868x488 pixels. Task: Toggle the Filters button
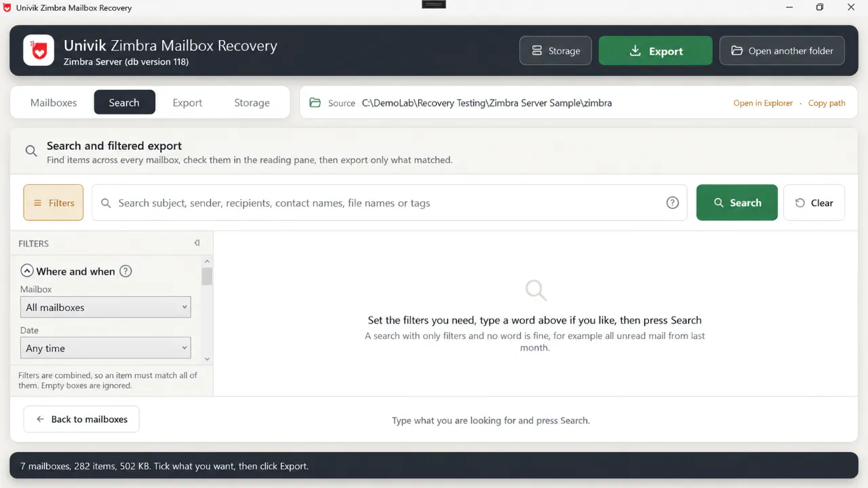tap(54, 203)
